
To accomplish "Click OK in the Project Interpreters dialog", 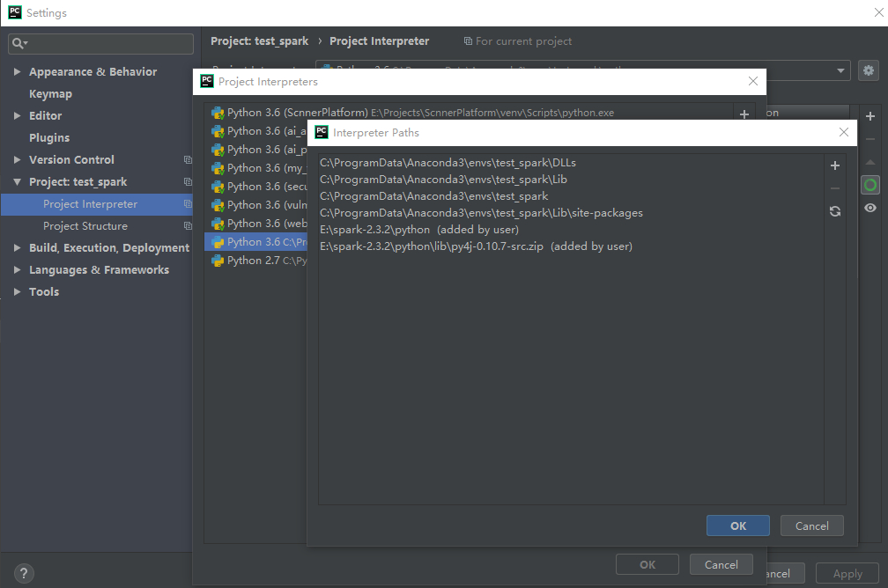I will [x=647, y=565].
